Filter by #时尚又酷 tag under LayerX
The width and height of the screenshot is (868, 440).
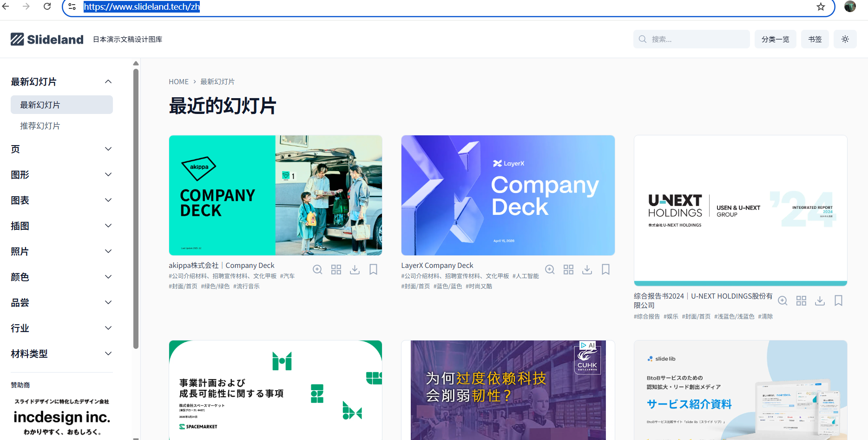[x=479, y=287]
